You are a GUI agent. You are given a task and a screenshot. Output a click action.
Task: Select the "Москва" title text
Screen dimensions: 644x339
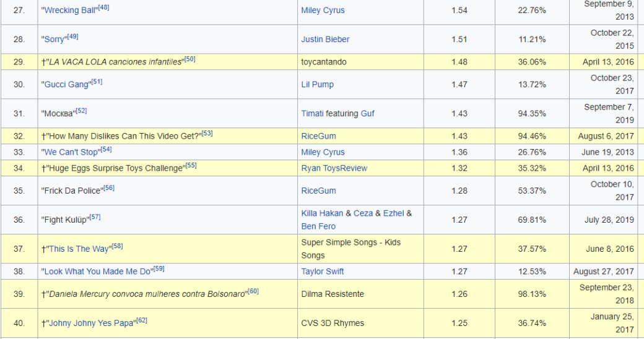(58, 114)
